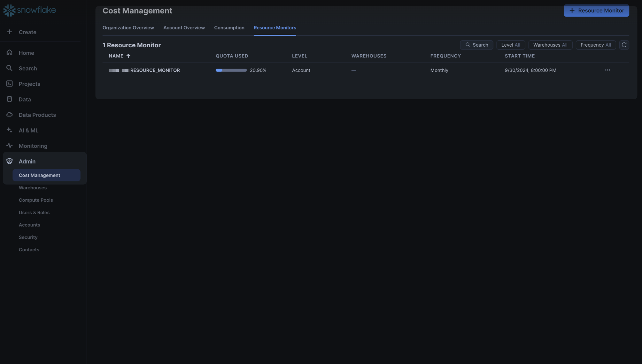Click the magnifier icon in the Search filter
This screenshot has width=642, height=364.
(x=468, y=45)
